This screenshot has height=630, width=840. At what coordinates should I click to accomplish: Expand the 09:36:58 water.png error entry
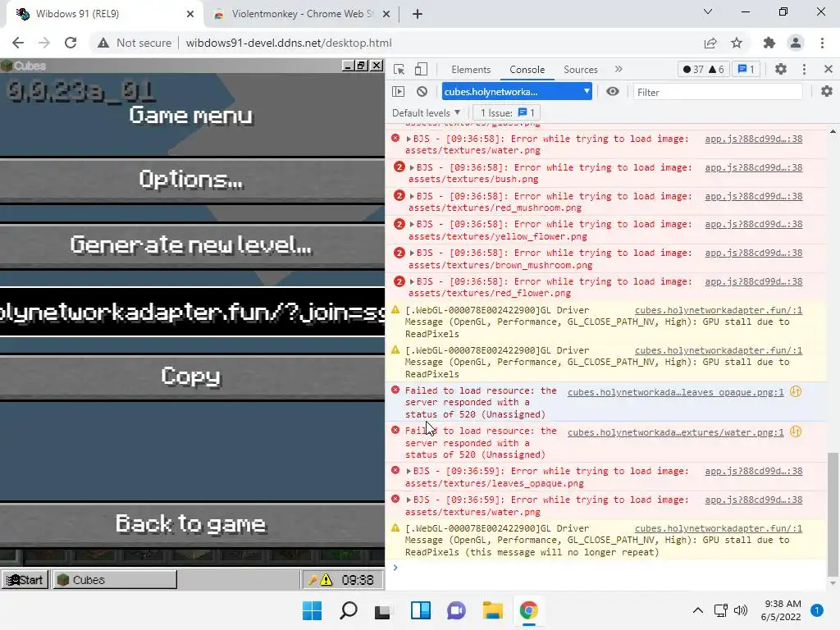click(409, 139)
